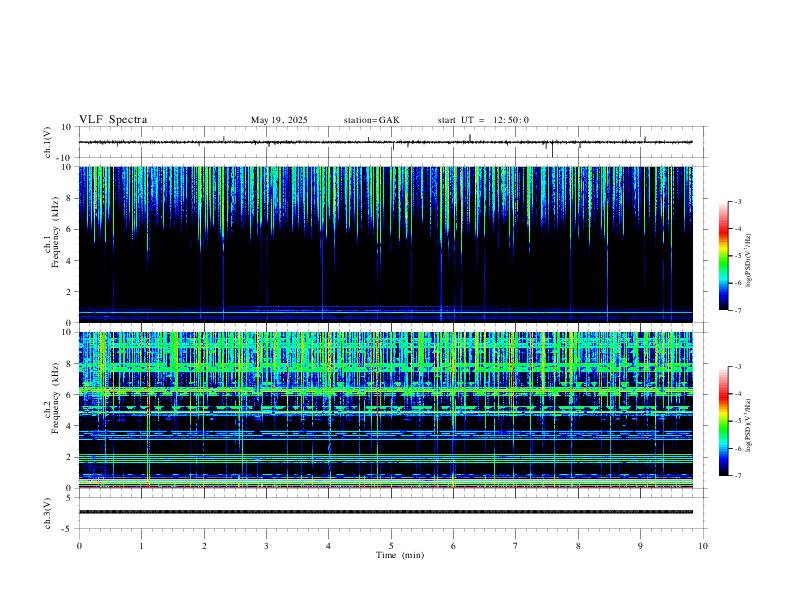Click the ch.1 voltage waveform trace panel
This screenshot has width=792, height=612.
(391, 142)
